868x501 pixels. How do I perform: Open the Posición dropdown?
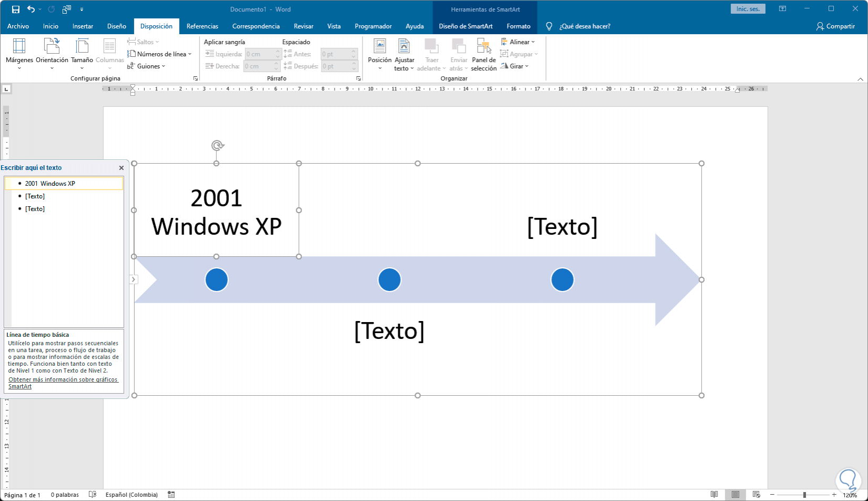(x=380, y=55)
